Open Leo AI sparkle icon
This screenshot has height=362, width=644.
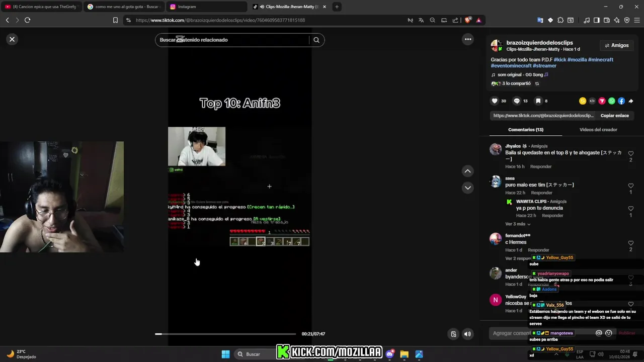[616, 20]
